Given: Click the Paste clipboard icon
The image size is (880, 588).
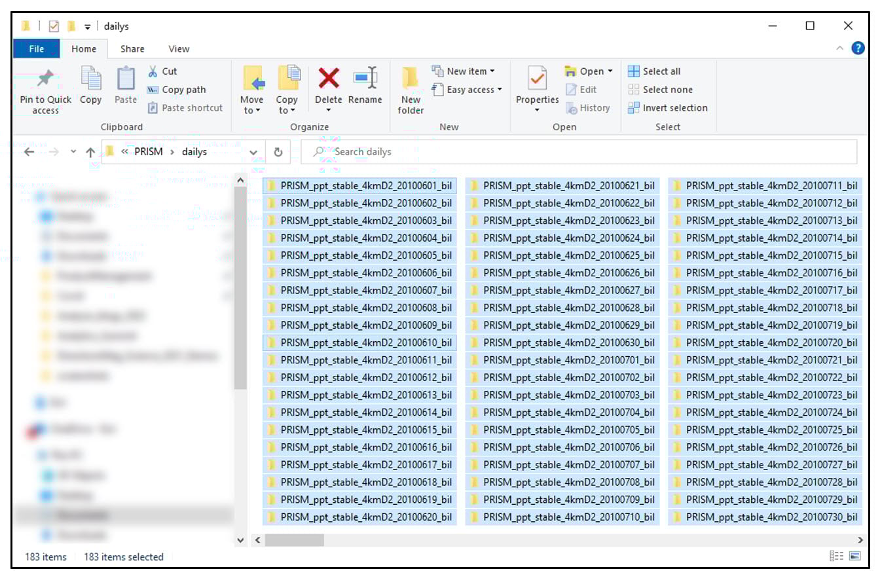Looking at the screenshot, I should click(125, 79).
